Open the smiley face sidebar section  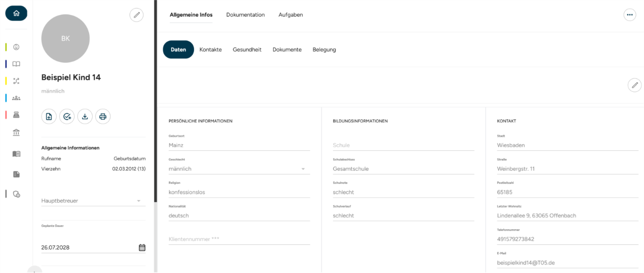pos(16,47)
